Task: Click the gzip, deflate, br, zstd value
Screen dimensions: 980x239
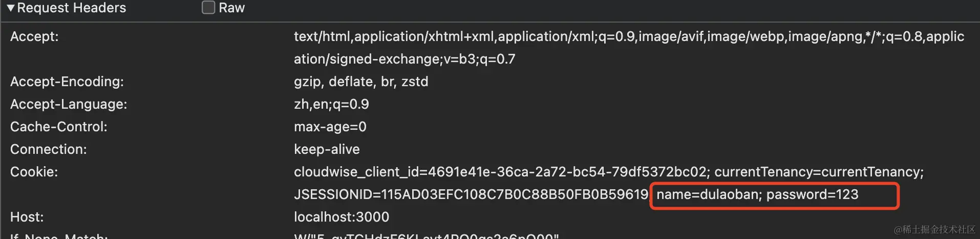Action: (x=361, y=82)
